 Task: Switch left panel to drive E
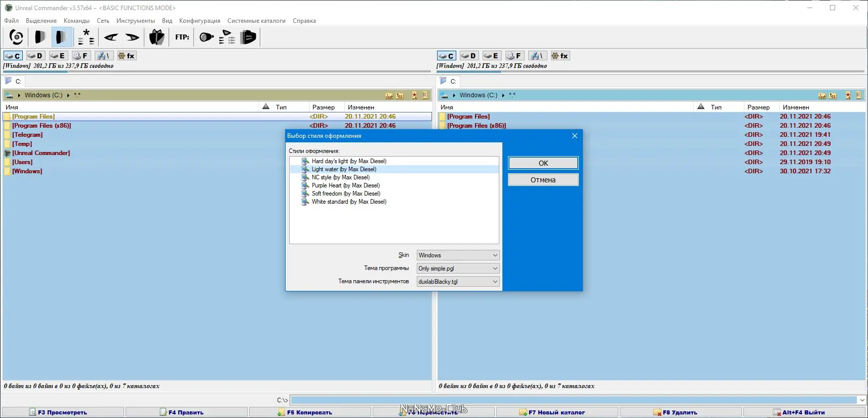tap(58, 56)
